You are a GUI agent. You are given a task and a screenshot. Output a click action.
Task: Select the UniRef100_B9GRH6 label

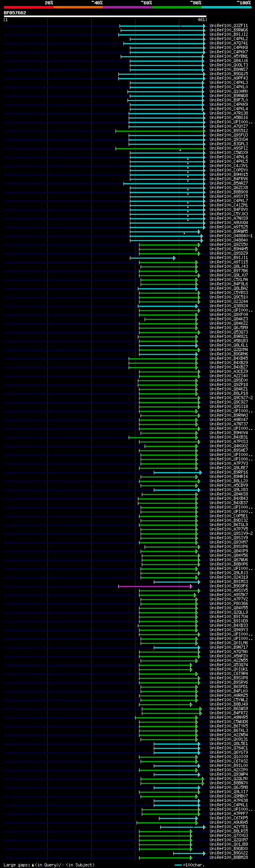coord(229,354)
